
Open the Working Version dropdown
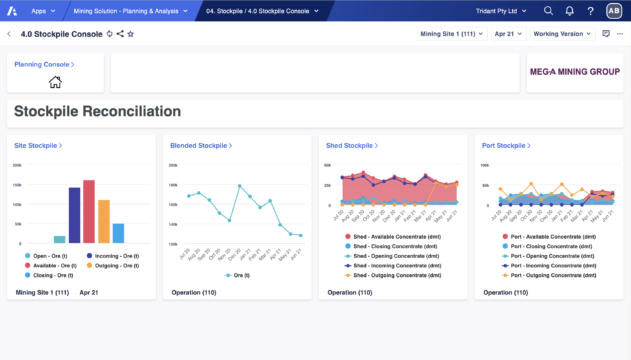[562, 34]
